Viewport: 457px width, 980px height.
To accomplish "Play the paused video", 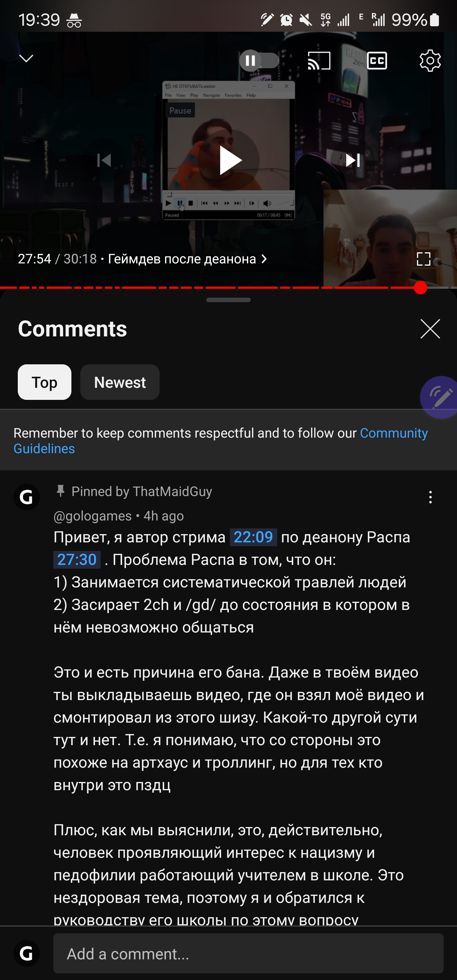I will 228,160.
